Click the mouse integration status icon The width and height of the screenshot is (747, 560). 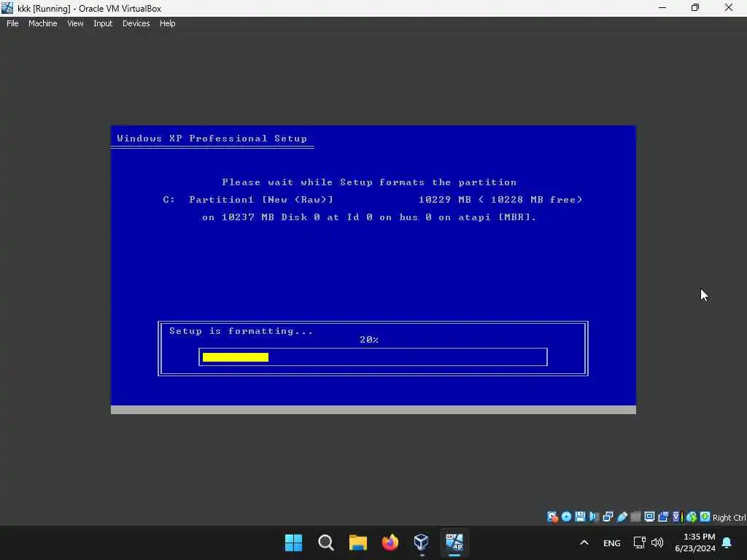(692, 517)
